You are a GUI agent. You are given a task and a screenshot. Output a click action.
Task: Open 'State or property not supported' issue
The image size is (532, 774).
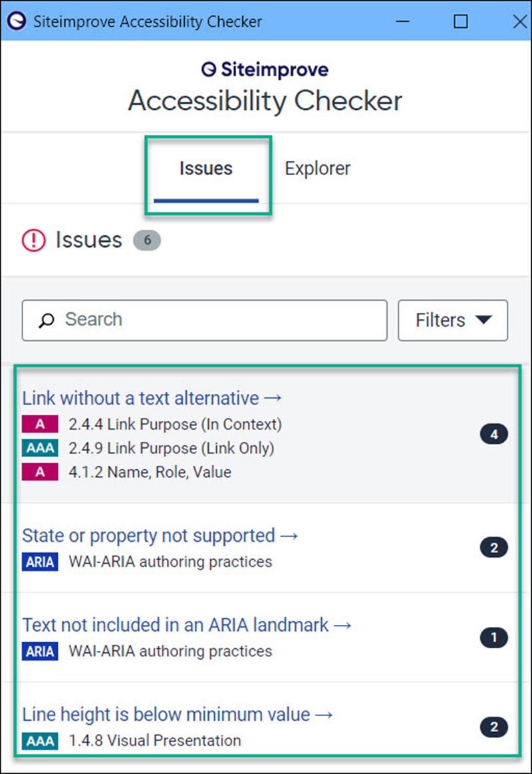click(160, 536)
